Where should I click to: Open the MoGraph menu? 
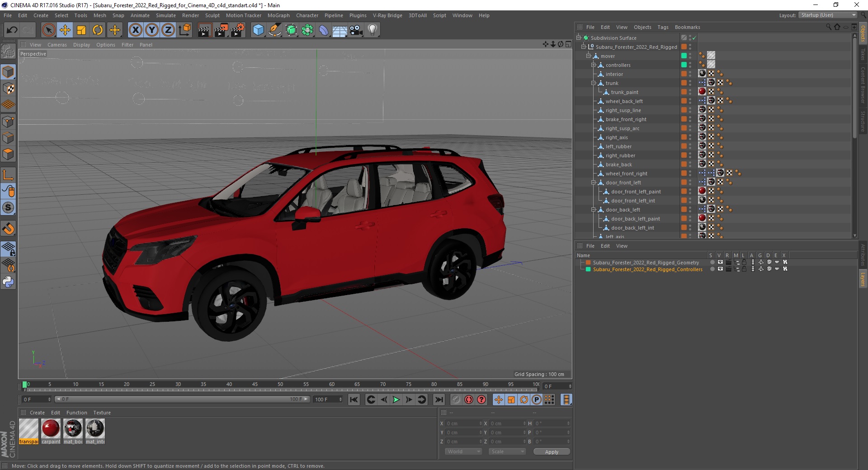[x=278, y=15]
